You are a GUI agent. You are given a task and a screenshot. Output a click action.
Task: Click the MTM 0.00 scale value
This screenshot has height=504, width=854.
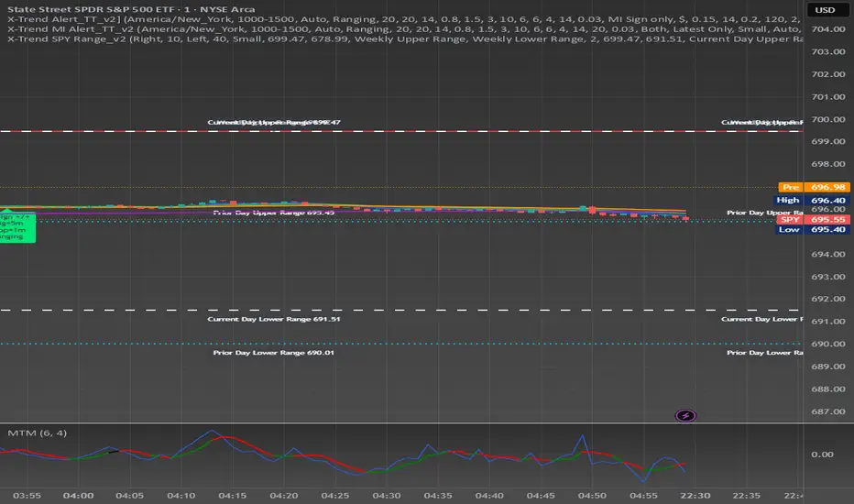tap(822, 454)
